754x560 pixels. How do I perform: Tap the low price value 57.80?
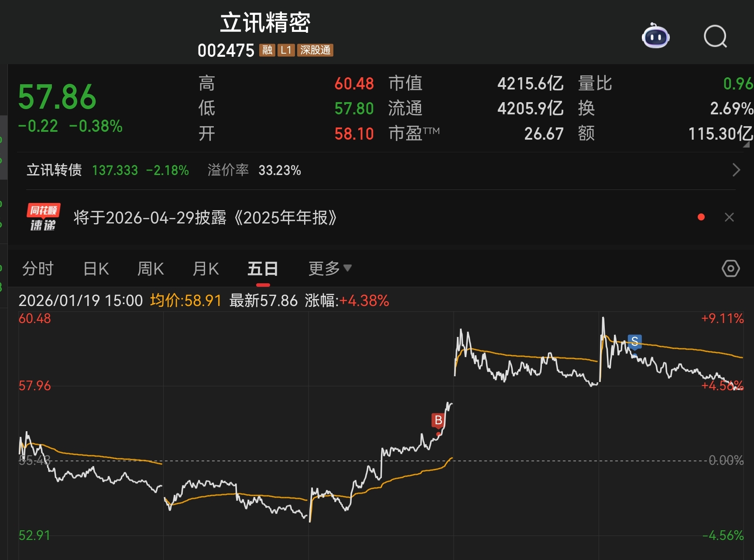(354, 108)
